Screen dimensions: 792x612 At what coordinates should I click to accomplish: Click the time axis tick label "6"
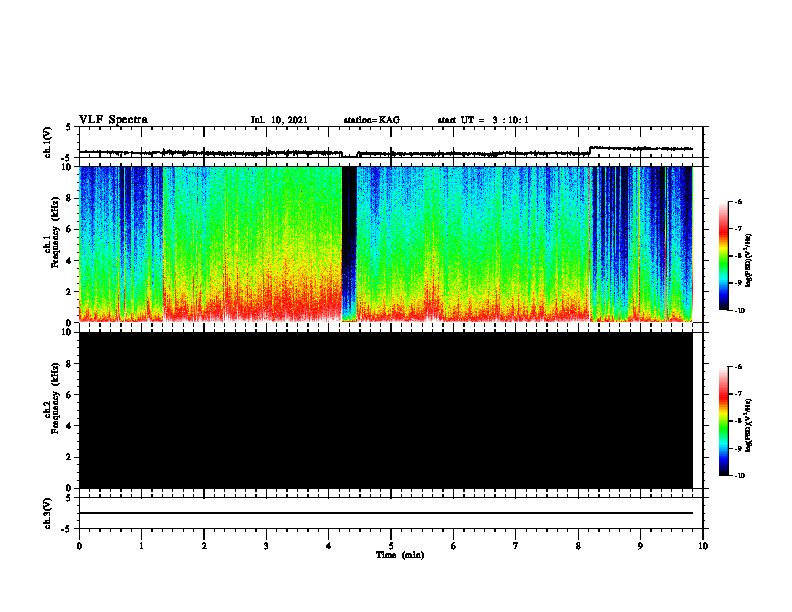[454, 546]
